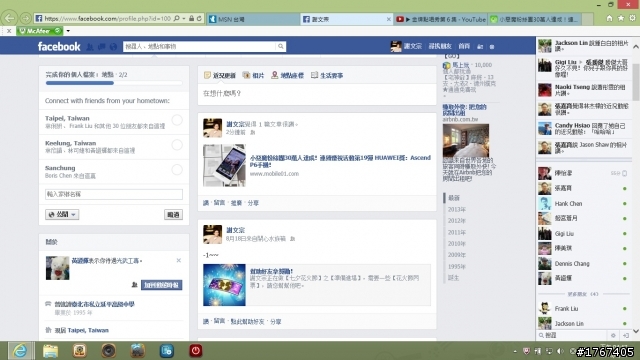This screenshot has width=640, height=360.
Task: Open File Explorer folder in taskbar
Action: point(51,351)
